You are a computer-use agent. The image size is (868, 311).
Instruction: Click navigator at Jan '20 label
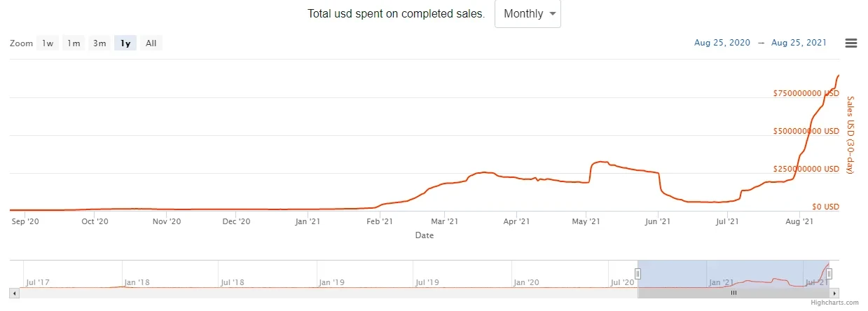pyautogui.click(x=526, y=282)
